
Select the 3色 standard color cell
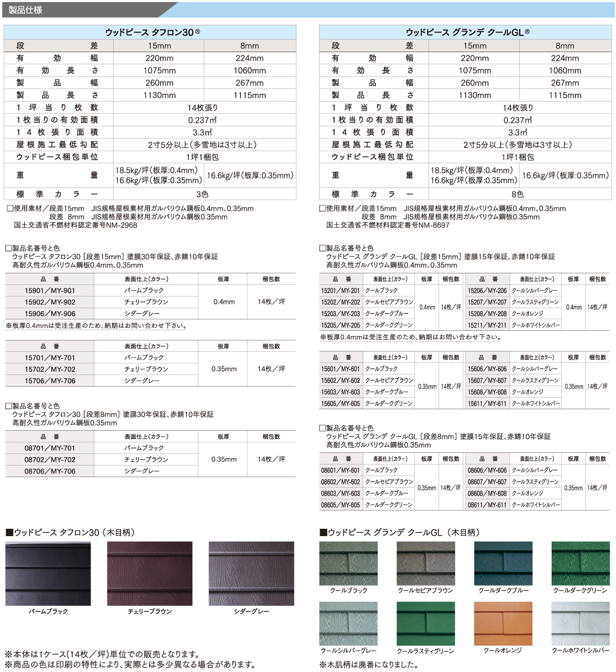point(203,194)
